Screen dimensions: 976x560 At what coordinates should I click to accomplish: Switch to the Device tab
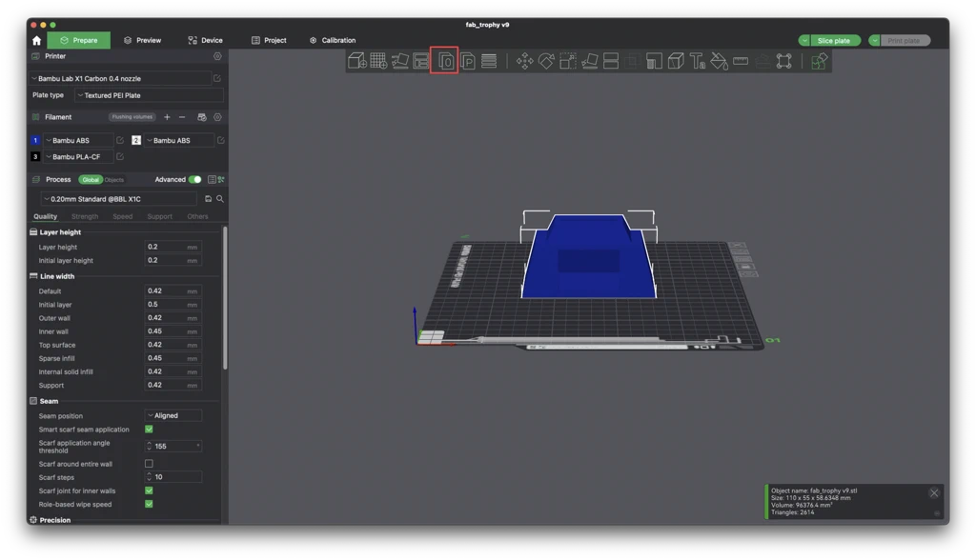pos(206,40)
